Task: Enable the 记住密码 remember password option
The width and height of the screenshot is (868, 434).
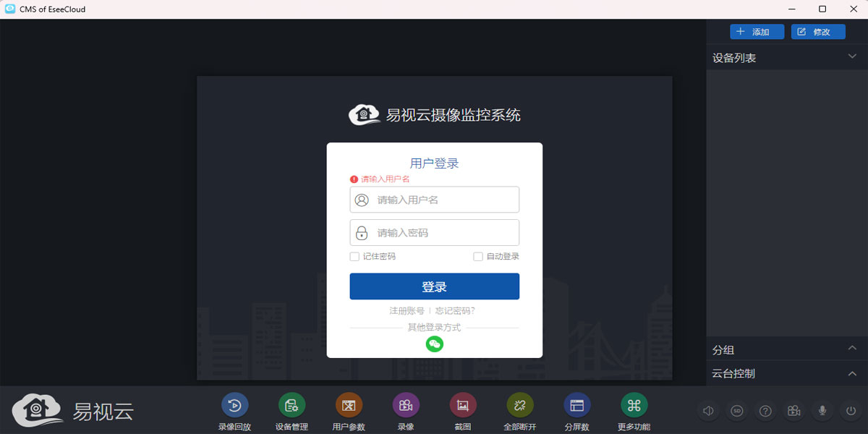Action: [354, 256]
